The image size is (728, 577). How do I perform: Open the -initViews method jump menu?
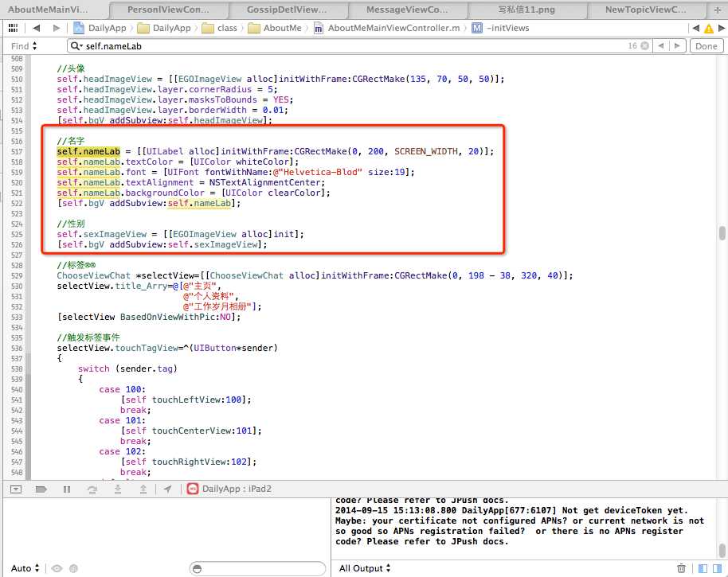tap(507, 28)
